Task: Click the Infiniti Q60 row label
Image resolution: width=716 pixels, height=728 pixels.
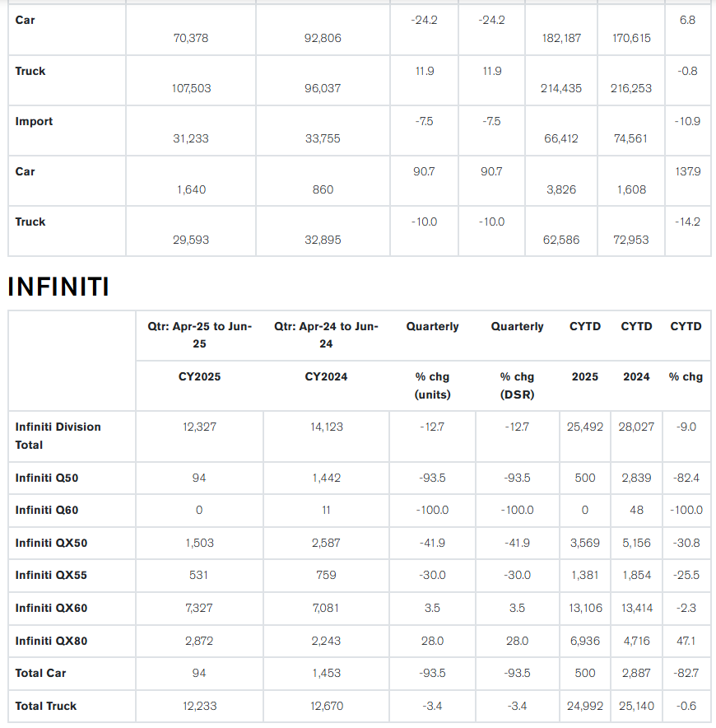Action: [47, 511]
